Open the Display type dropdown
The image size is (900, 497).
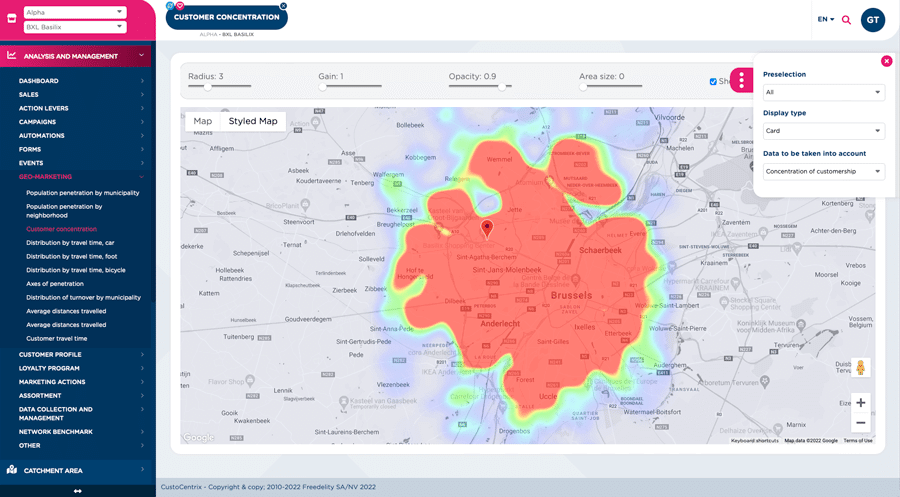pyautogui.click(x=823, y=131)
